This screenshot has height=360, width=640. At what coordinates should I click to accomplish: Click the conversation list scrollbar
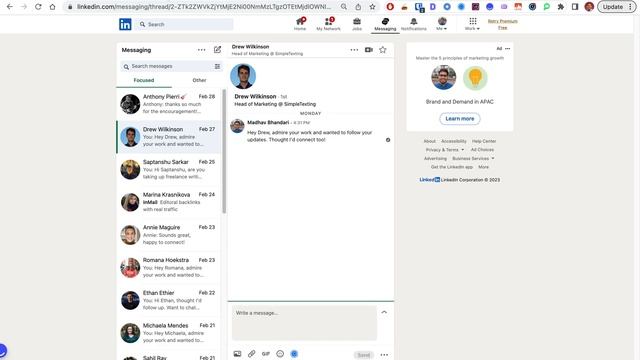[x=224, y=151]
